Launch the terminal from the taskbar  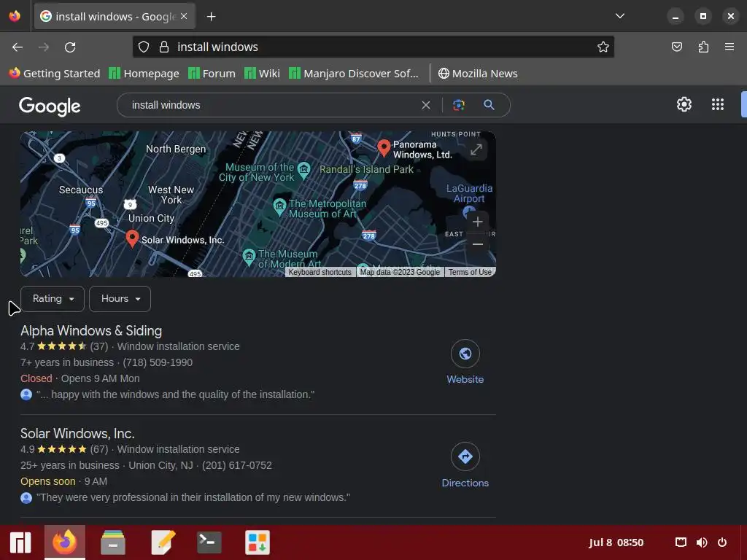pyautogui.click(x=209, y=542)
